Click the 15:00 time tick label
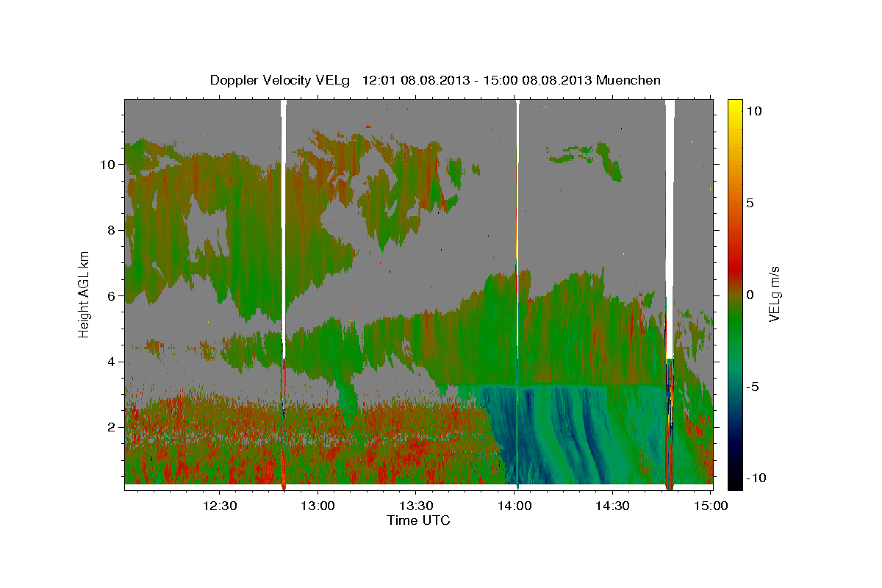The image size is (882, 588). point(711,506)
